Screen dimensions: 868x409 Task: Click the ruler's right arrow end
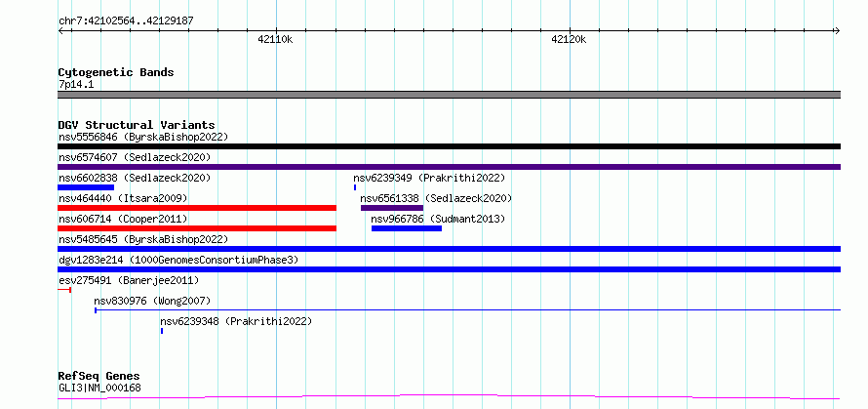pos(838,31)
